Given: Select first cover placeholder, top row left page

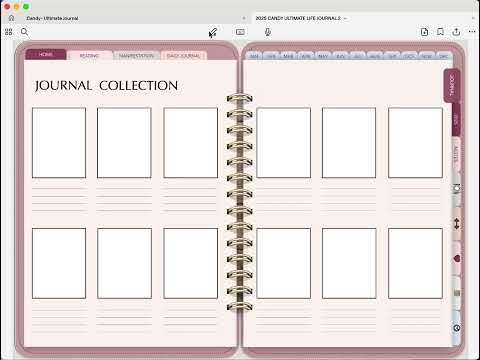Looking at the screenshot, I should [59, 143].
